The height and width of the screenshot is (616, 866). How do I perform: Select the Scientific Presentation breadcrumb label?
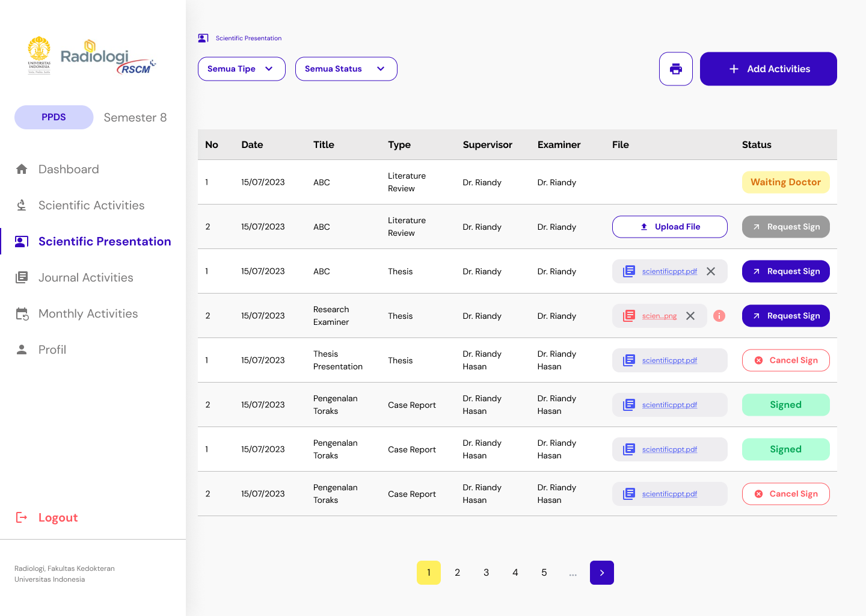tap(249, 38)
